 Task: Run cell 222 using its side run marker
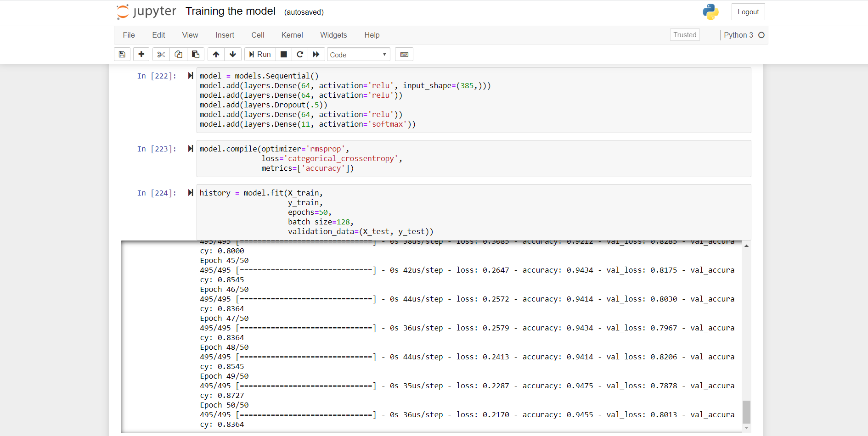click(191, 76)
